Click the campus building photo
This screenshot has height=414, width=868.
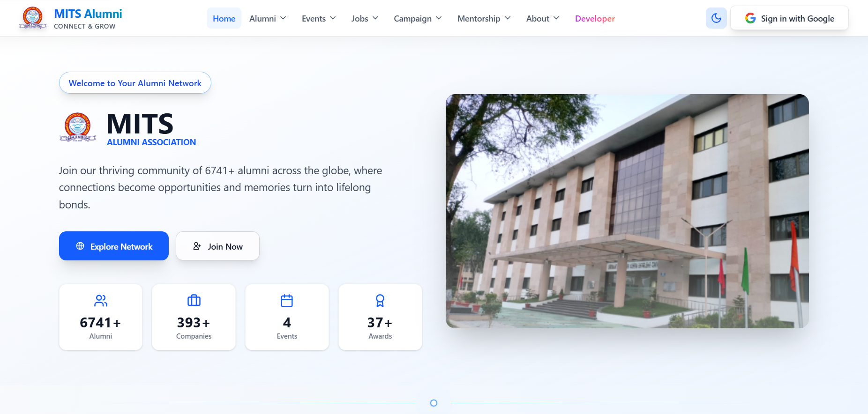point(627,211)
